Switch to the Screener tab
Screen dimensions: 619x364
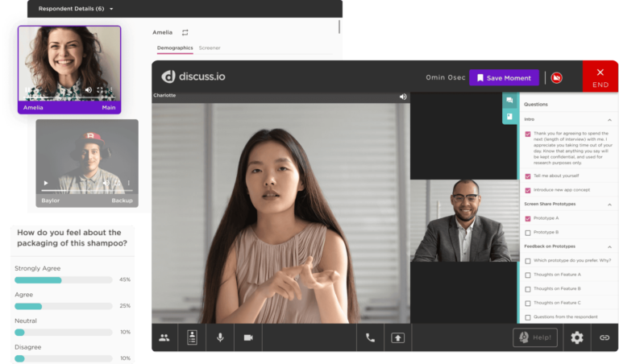point(210,48)
